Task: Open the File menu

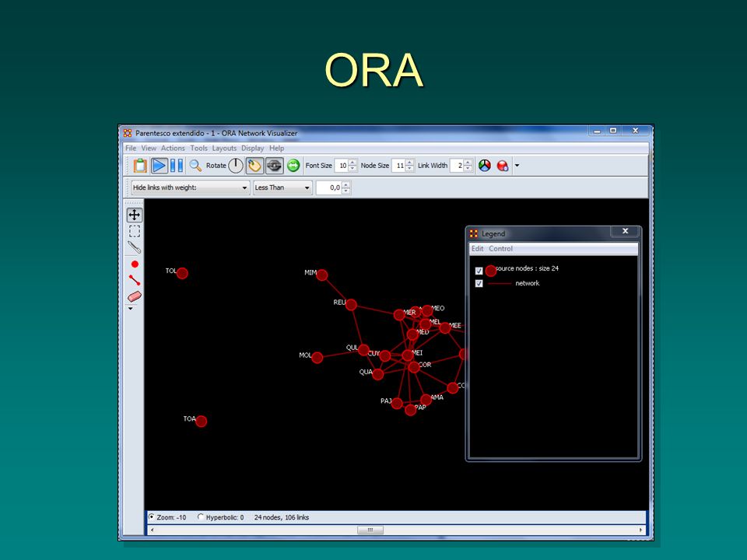Action: point(131,148)
